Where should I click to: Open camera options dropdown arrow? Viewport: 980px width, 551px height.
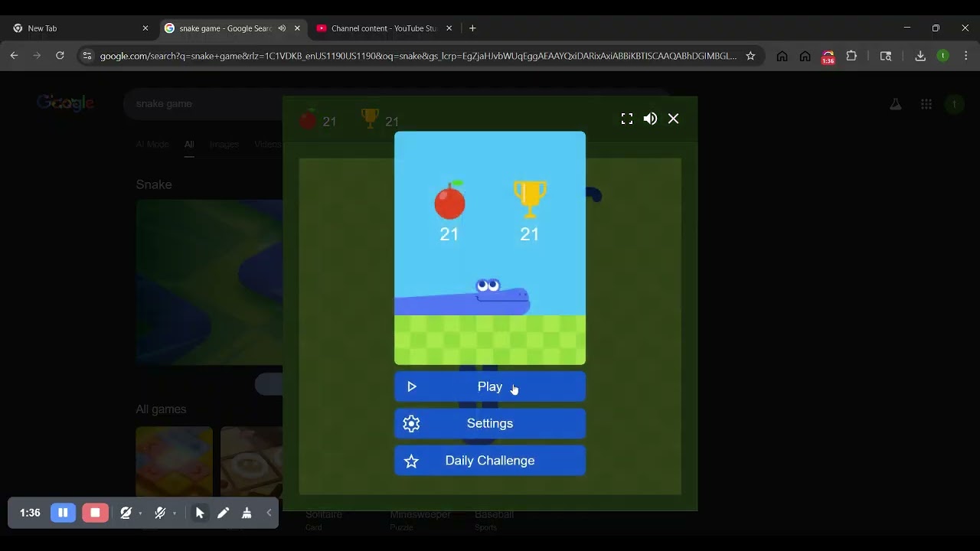[x=140, y=514]
